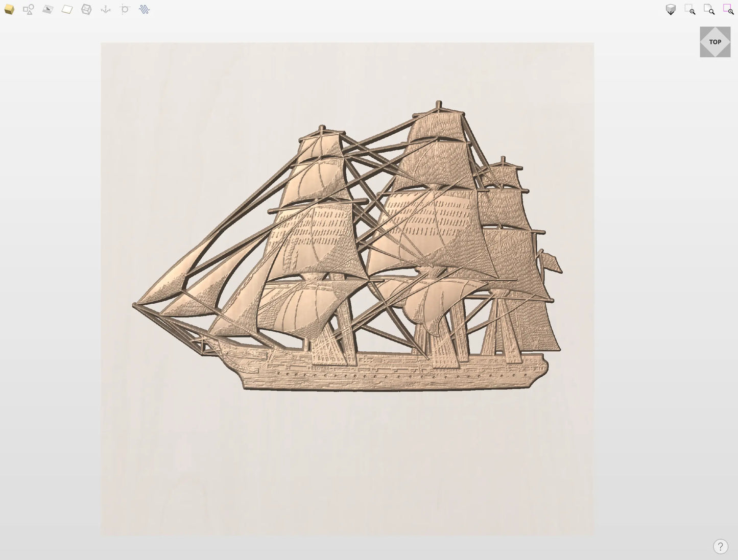This screenshot has height=560, width=738.
Task: Click the view cube's bottom-left corner triangle
Action: (x=704, y=53)
